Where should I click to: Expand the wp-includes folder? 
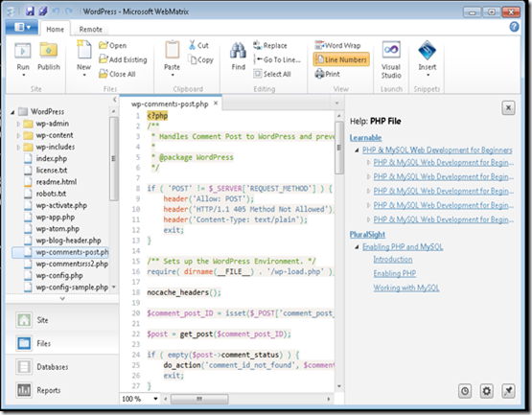tap(18, 148)
